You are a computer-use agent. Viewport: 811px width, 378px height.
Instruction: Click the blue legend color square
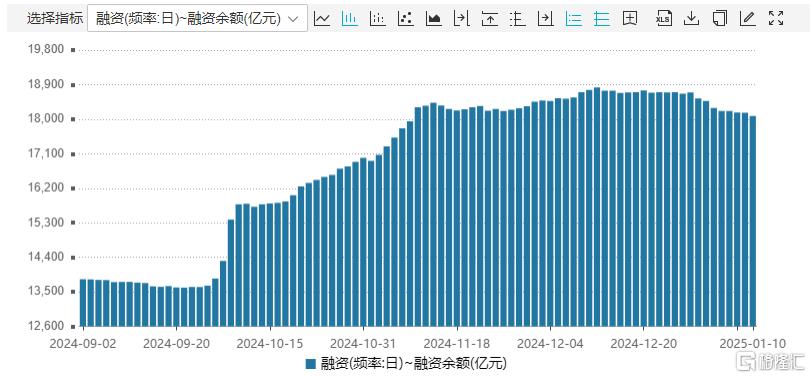pyautogui.click(x=310, y=364)
